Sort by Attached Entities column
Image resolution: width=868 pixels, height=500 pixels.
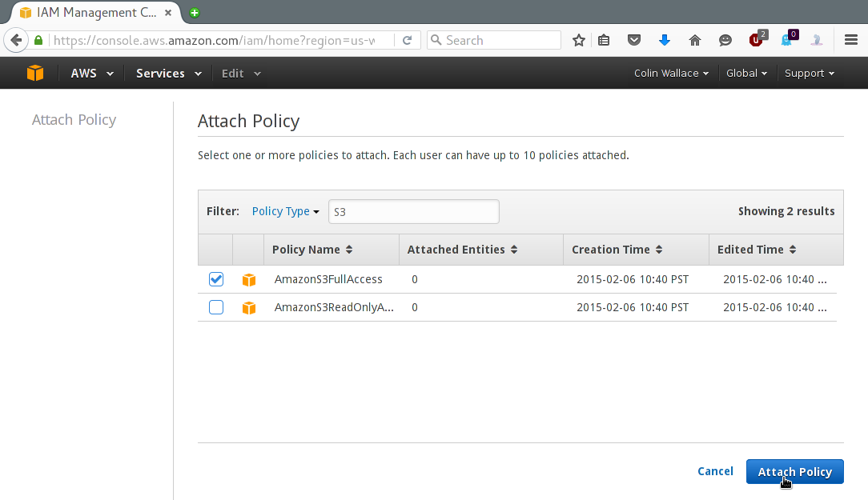(x=462, y=250)
